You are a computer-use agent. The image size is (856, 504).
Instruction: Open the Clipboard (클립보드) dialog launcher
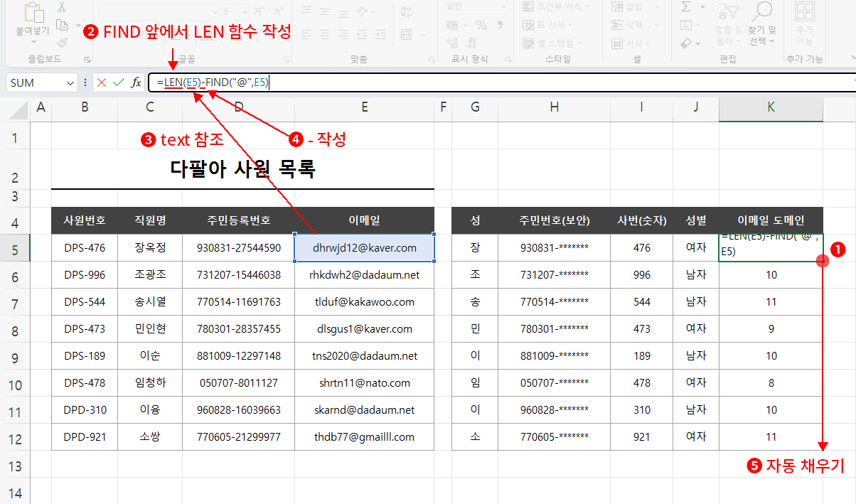pos(87,60)
